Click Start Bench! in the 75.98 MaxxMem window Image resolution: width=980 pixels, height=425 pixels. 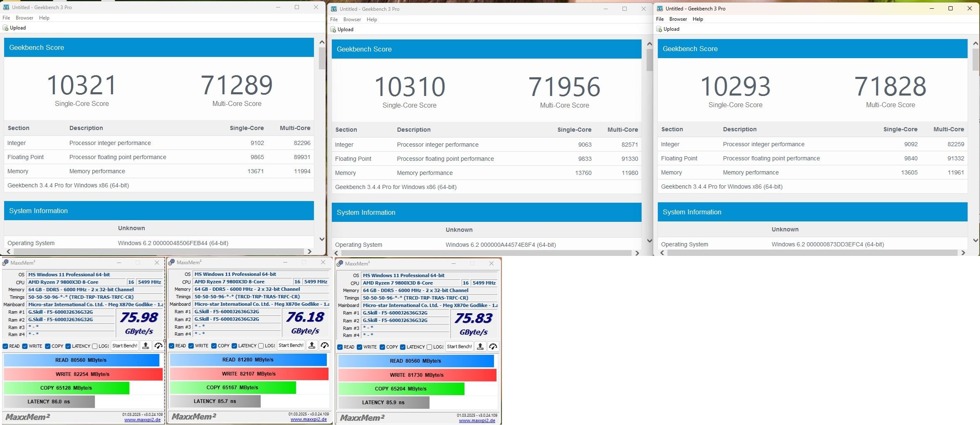125,346
